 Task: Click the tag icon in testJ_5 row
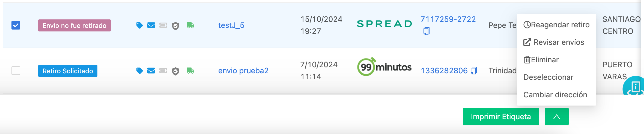pyautogui.click(x=139, y=25)
